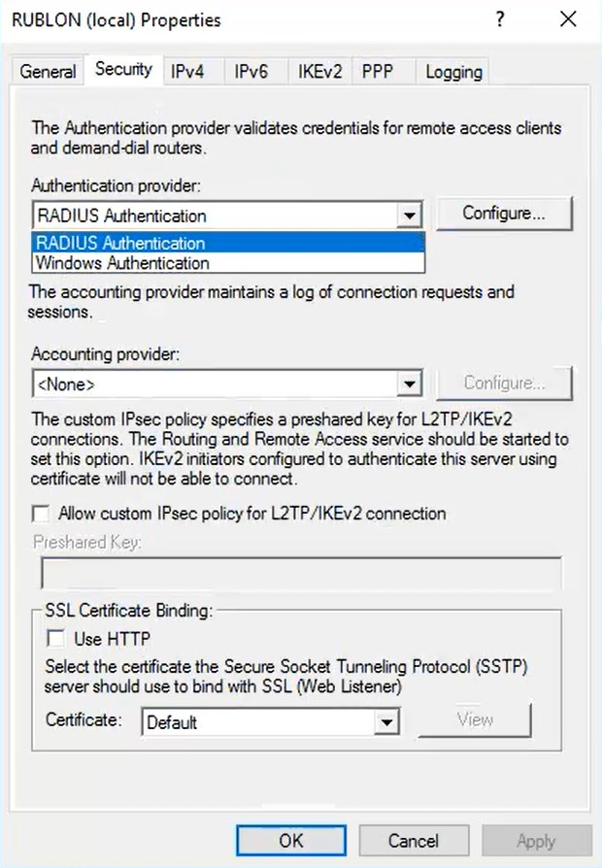This screenshot has height=868, width=602.
Task: Switch to the General tab
Action: [48, 71]
